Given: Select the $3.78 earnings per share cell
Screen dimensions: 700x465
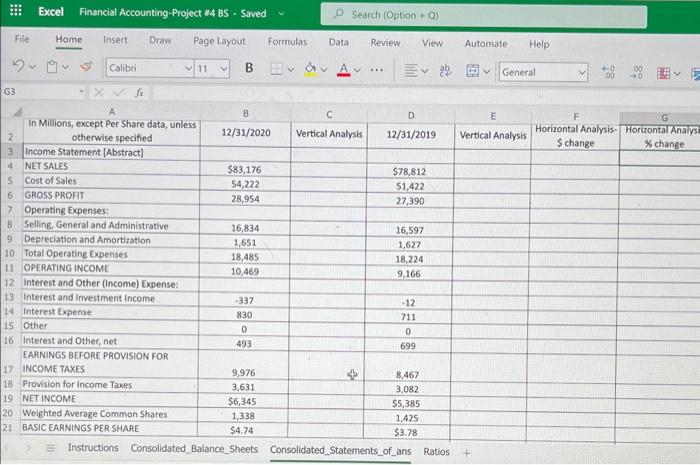Looking at the screenshot, I should 407,432.
